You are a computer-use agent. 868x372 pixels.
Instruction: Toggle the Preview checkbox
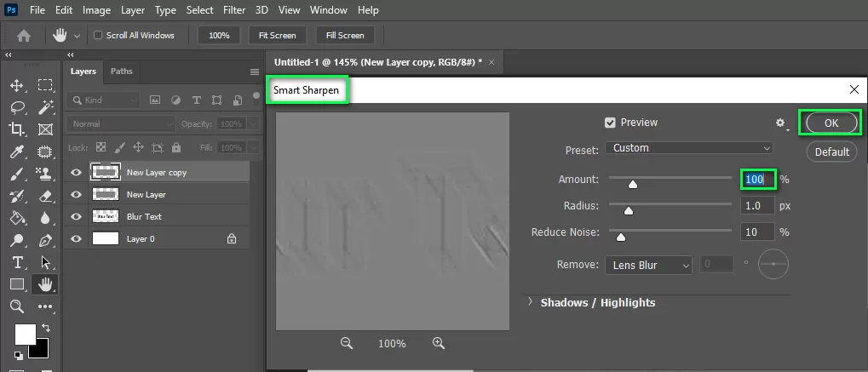coord(610,123)
